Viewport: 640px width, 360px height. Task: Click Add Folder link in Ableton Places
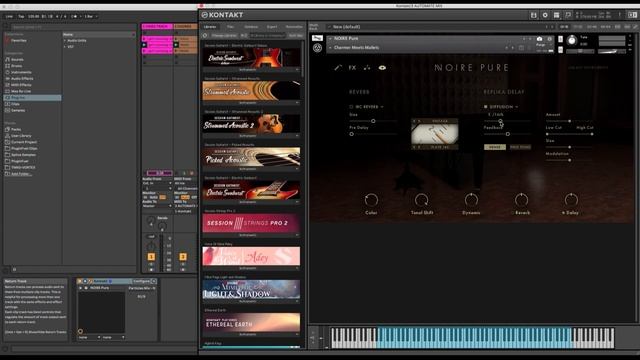[x=21, y=174]
